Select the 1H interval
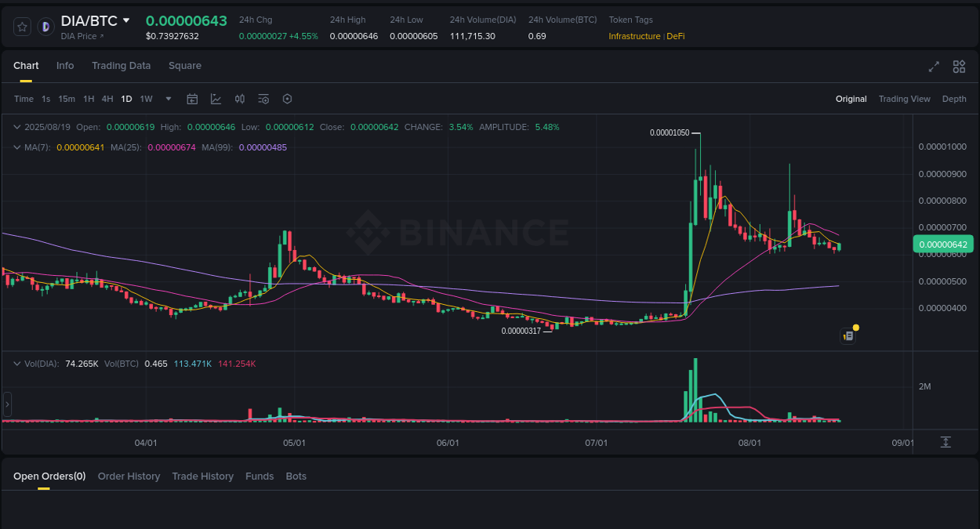The image size is (980, 529). click(89, 99)
